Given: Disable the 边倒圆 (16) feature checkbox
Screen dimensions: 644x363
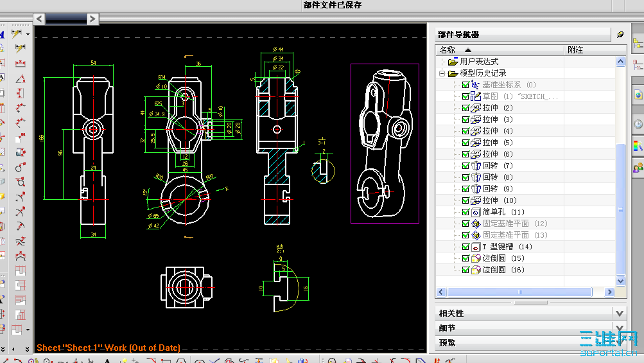Looking at the screenshot, I should (466, 270).
